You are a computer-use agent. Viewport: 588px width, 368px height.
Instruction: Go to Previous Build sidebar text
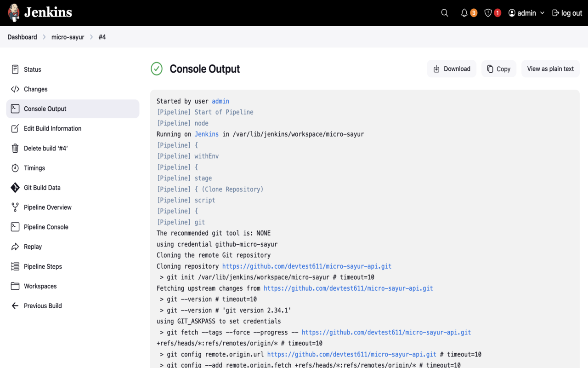click(43, 306)
